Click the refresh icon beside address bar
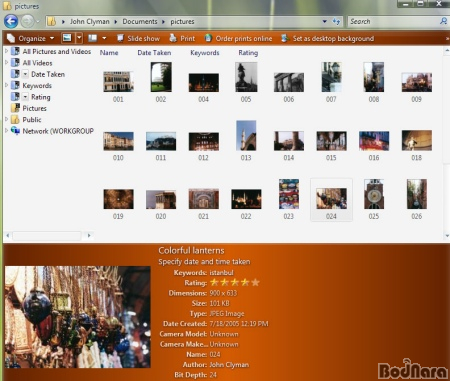450x381 pixels. [336, 22]
